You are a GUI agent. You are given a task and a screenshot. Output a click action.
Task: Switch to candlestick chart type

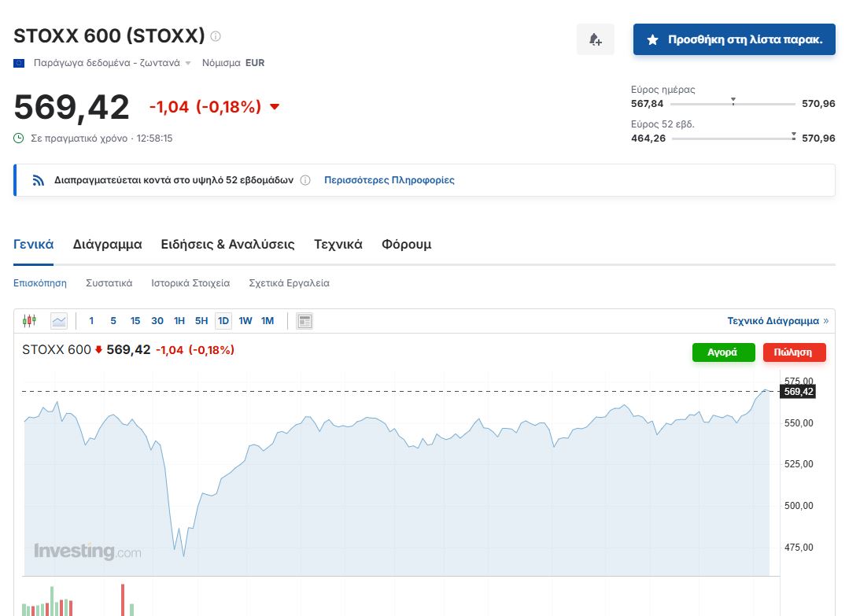click(x=30, y=321)
